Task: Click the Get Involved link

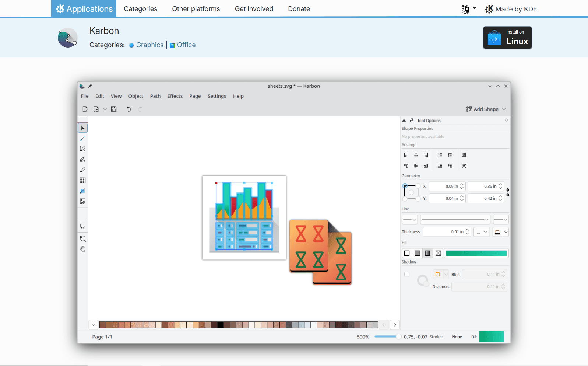Action: (254, 9)
